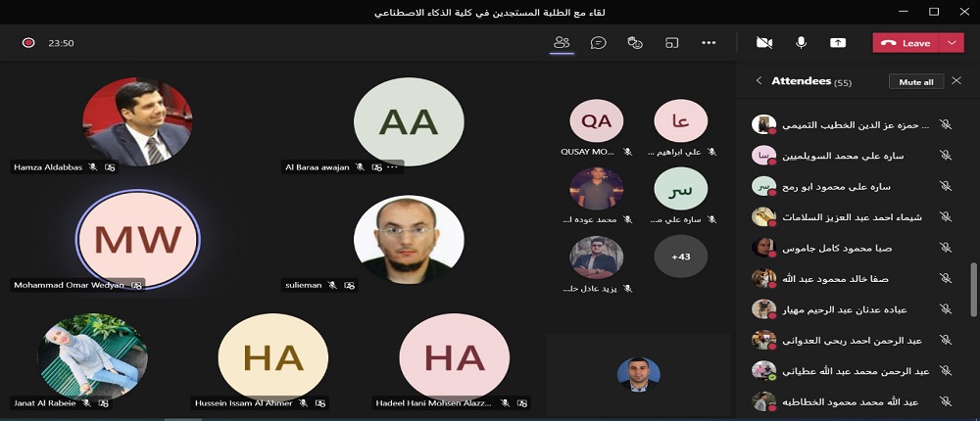Open the participants panel icon

pos(562,42)
